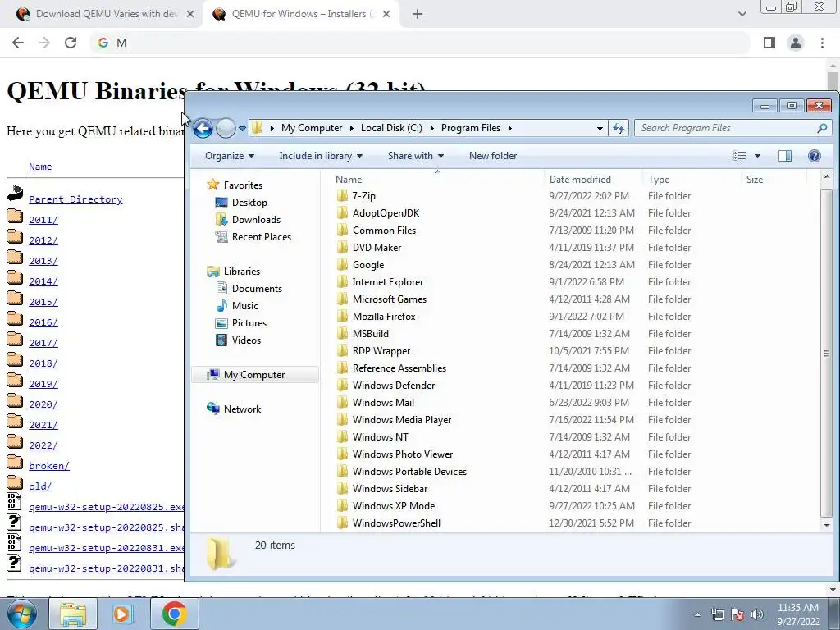The image size is (840, 630).
Task: Click Explorer's greyed forward arrow button
Action: point(226,128)
